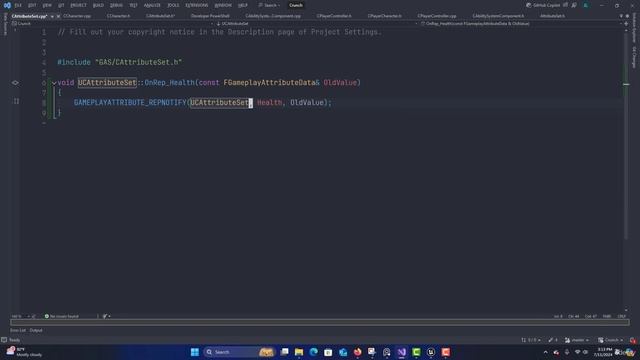The height and width of the screenshot is (360, 640).
Task: Click the horizontal scrollbar below the editor
Action: click(x=320, y=322)
